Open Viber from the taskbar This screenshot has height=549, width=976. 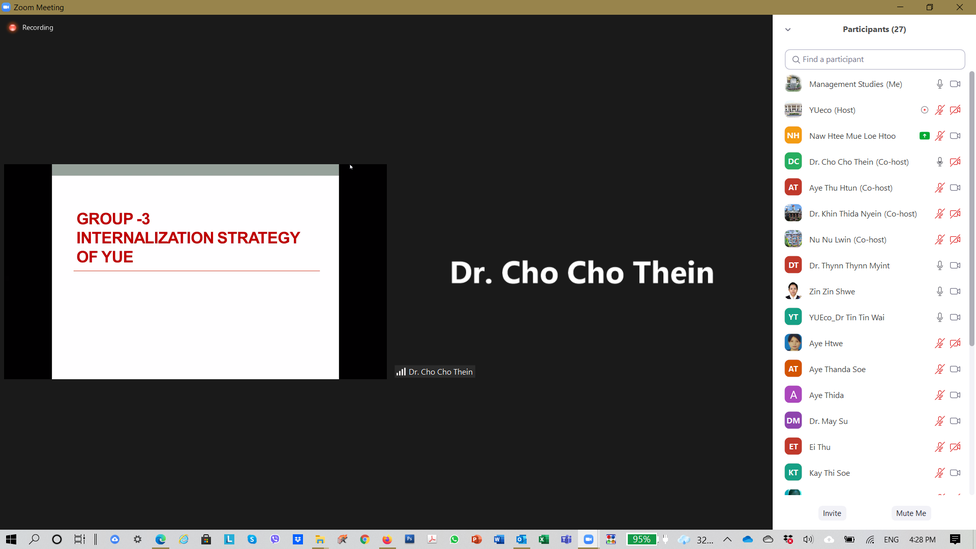point(275,540)
